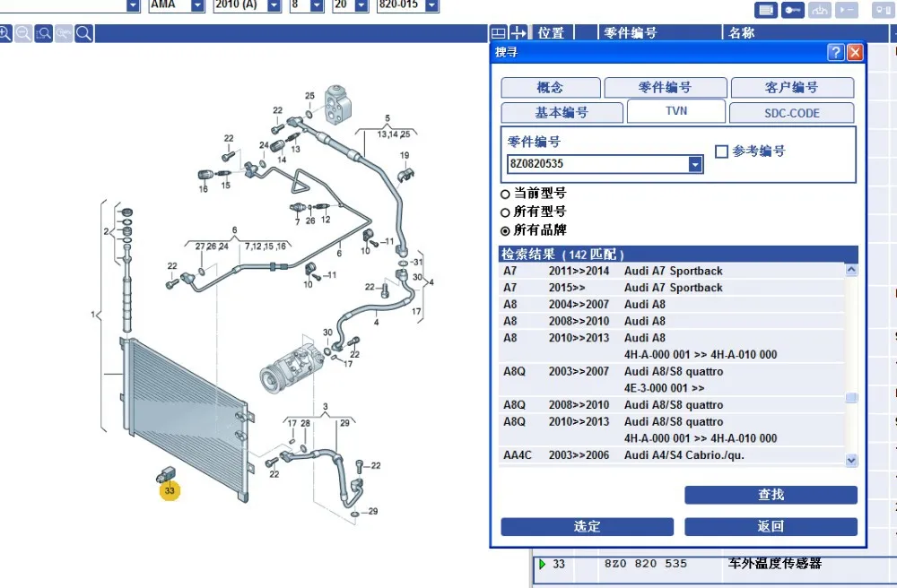Click the plain magnifier fit-view icon
Image resolution: width=897 pixels, height=588 pixels.
click(x=83, y=33)
